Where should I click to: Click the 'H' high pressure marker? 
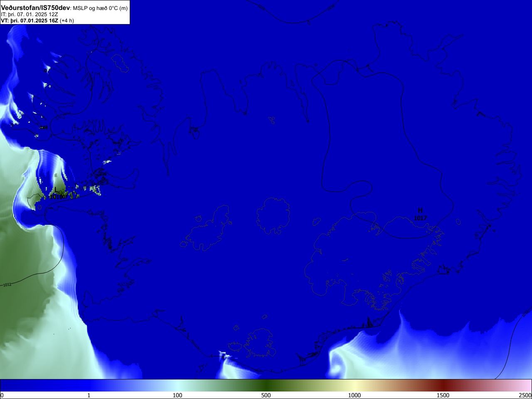(x=420, y=210)
